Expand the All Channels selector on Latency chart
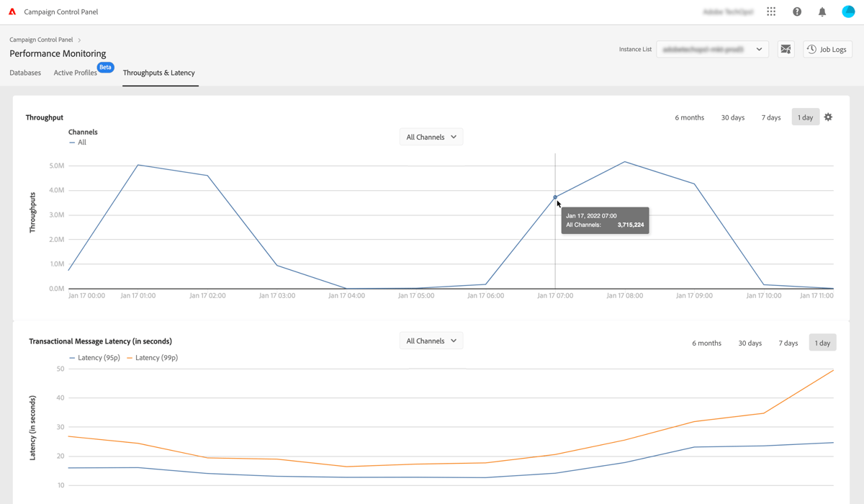The height and width of the screenshot is (504, 864). pos(431,340)
